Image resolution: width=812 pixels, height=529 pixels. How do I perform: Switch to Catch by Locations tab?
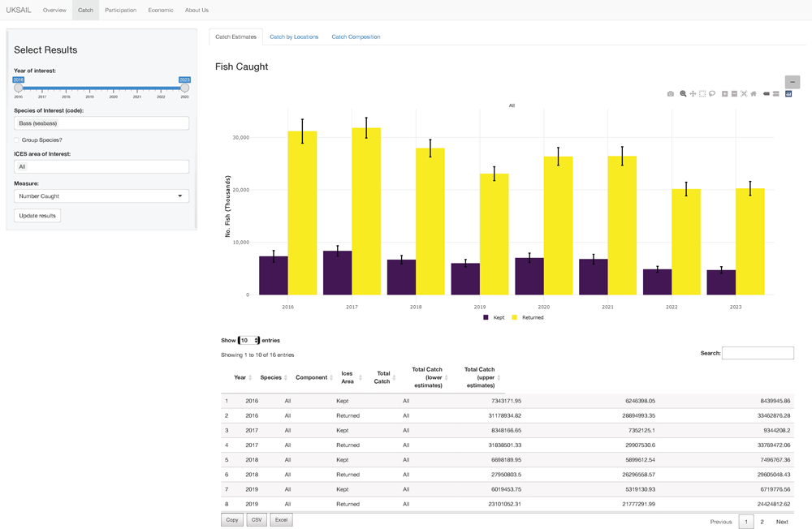(x=294, y=37)
